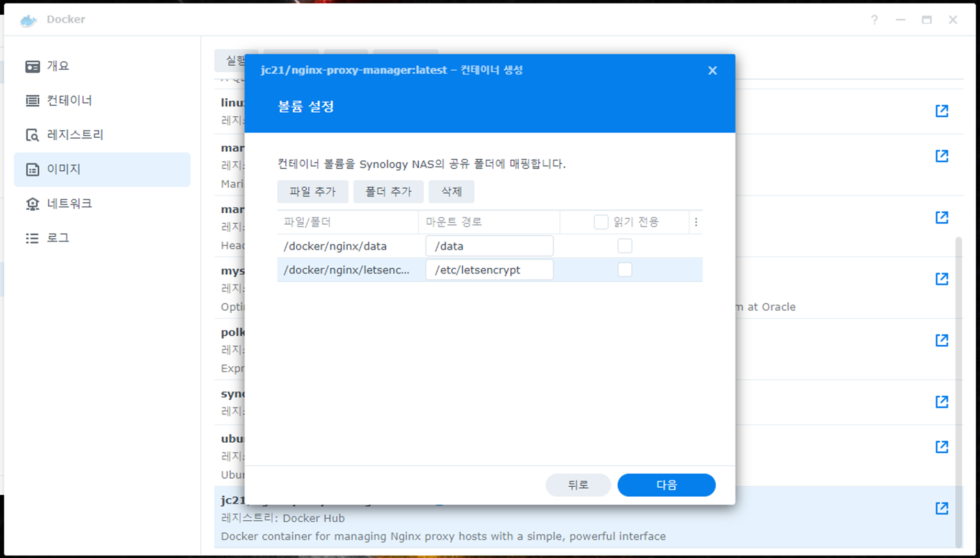
Task: Click the 컨테이너 list icon
Action: coord(32,101)
